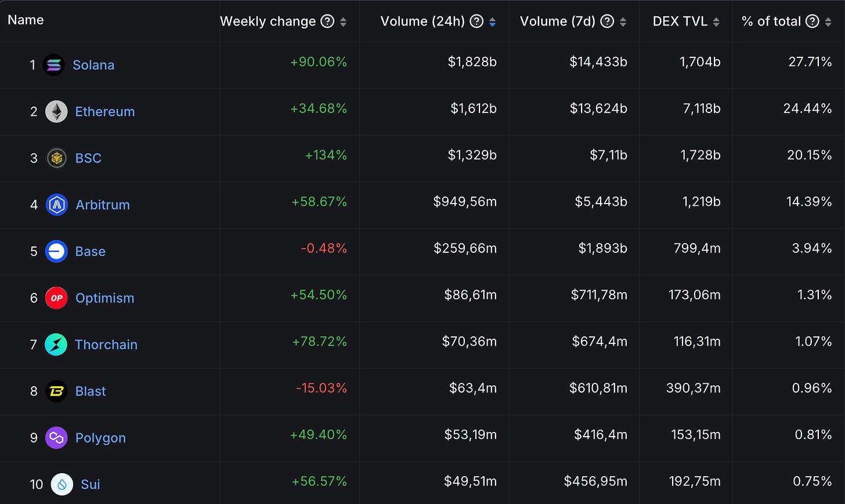Open the BSC chain link

[x=88, y=158]
